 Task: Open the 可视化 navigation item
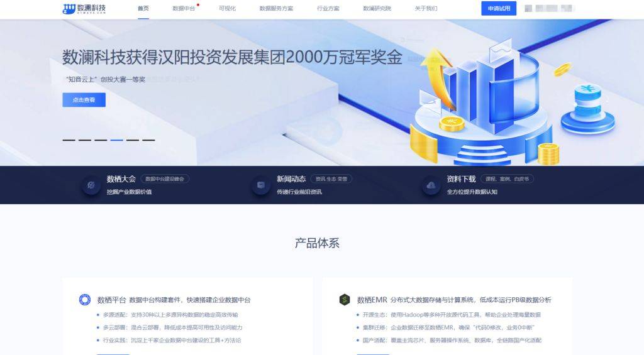click(x=227, y=8)
